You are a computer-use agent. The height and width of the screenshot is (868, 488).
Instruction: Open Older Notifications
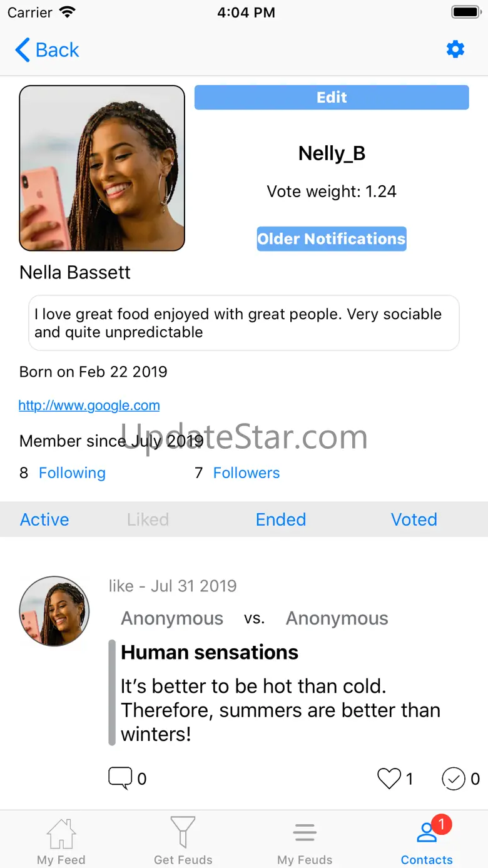click(x=332, y=239)
